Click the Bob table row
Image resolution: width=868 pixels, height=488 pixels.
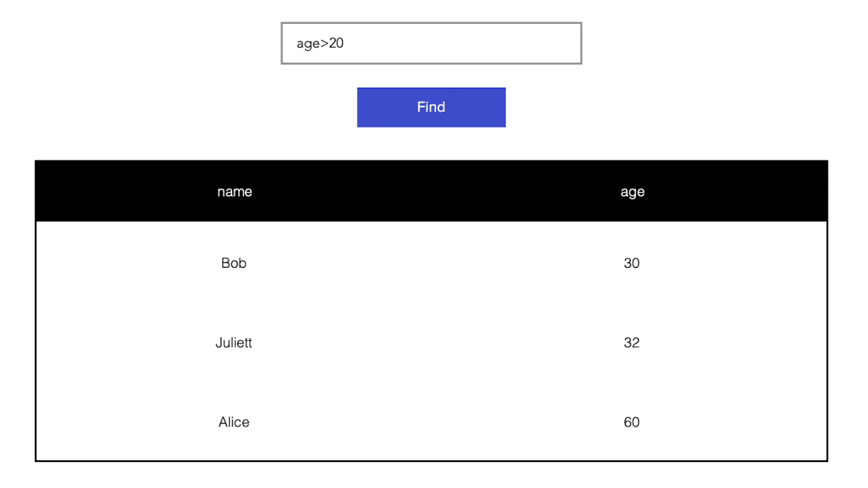[x=431, y=263]
